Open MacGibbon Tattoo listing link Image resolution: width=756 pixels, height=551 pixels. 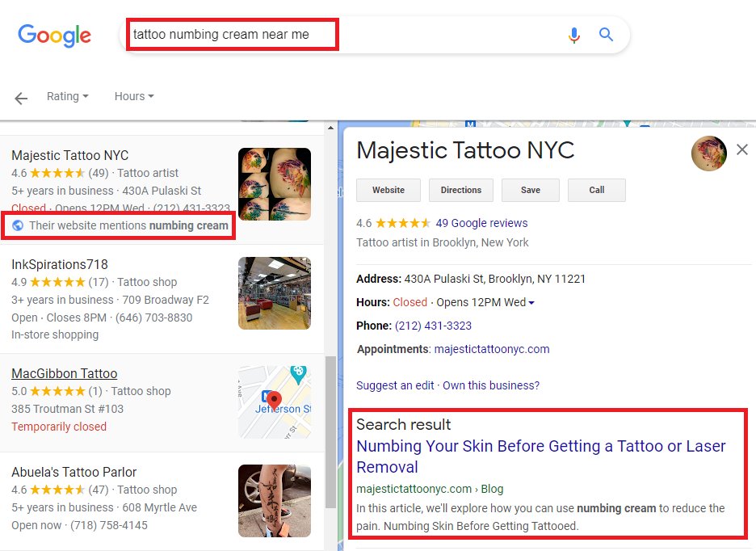pos(65,373)
